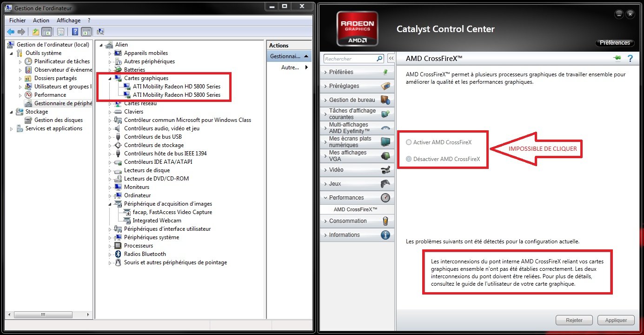Click the blue Help question-mark toolbar icon
Image resolution: width=644 pixels, height=335 pixels.
click(75, 32)
